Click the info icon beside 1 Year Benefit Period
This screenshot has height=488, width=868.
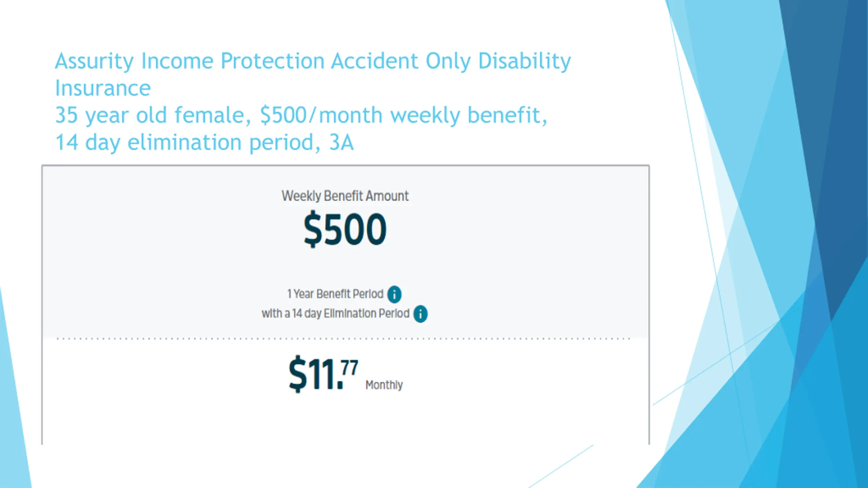[x=394, y=294]
